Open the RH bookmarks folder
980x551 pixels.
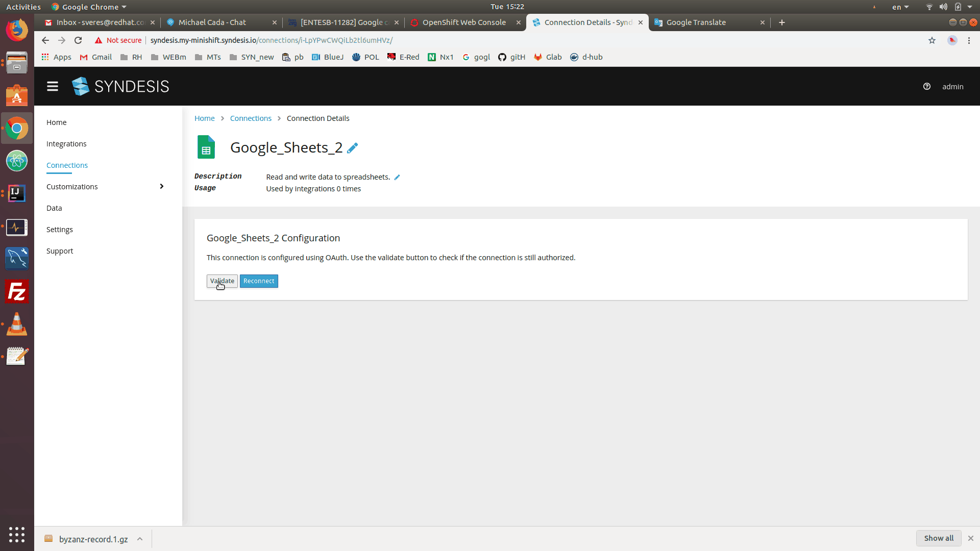tap(132, 57)
